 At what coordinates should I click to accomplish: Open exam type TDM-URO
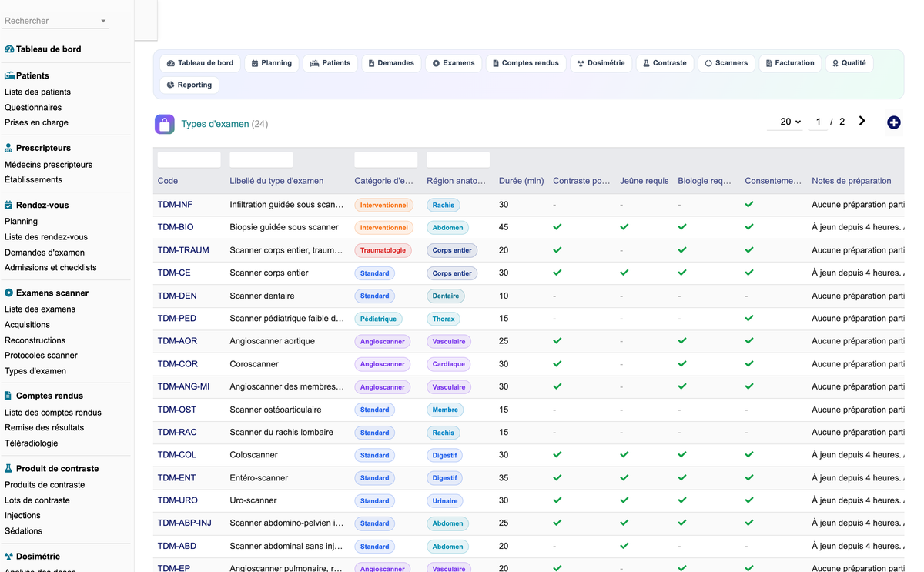click(178, 500)
